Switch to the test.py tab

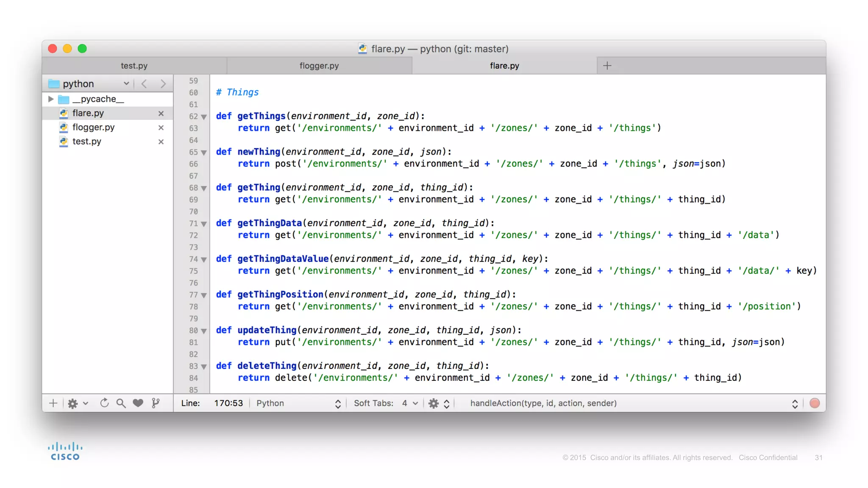tap(134, 66)
